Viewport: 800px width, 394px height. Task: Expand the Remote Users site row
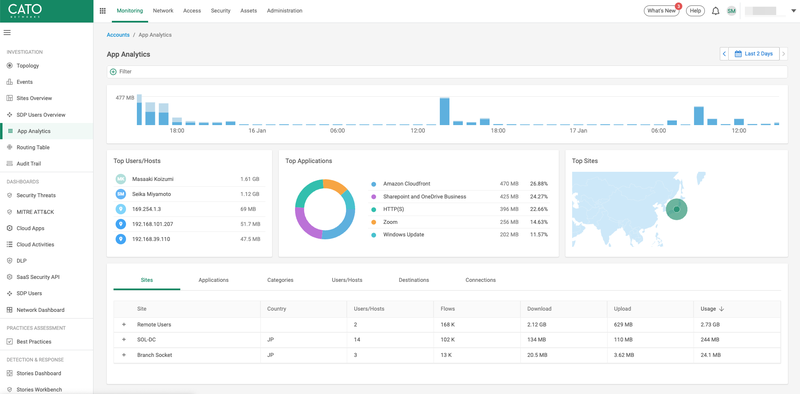pyautogui.click(x=123, y=325)
